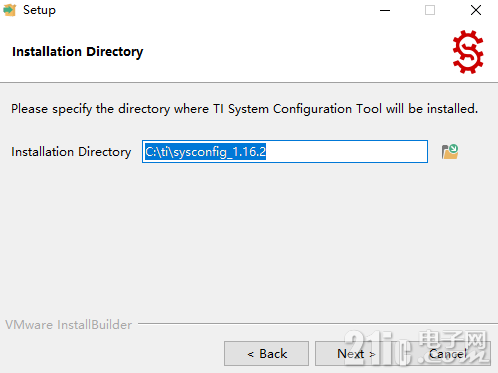Click the Installation Directory heading
Image resolution: width=498 pixels, height=373 pixels.
78,52
